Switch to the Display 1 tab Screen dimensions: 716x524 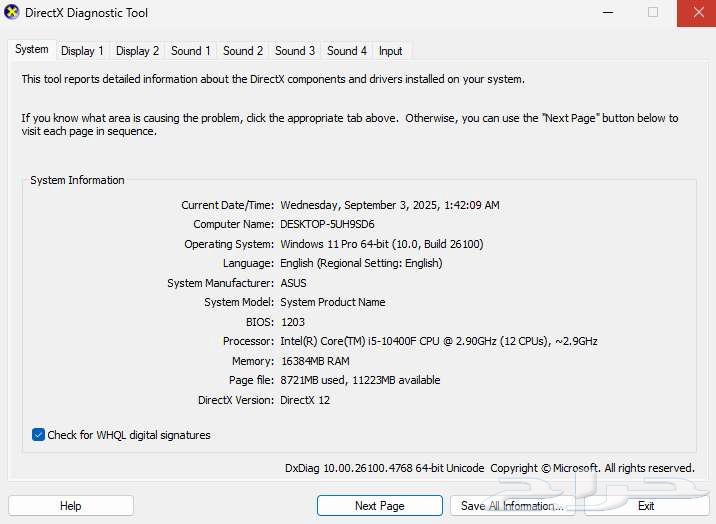coord(82,51)
